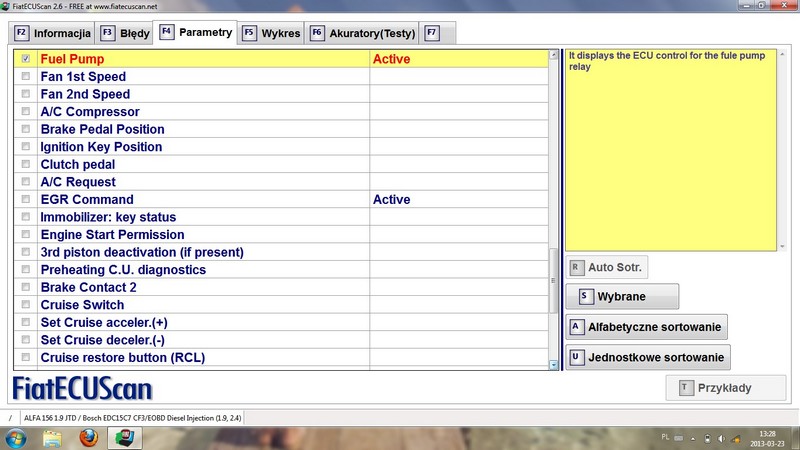
Task: Tick the Cruise Switch checkbox
Action: point(26,305)
